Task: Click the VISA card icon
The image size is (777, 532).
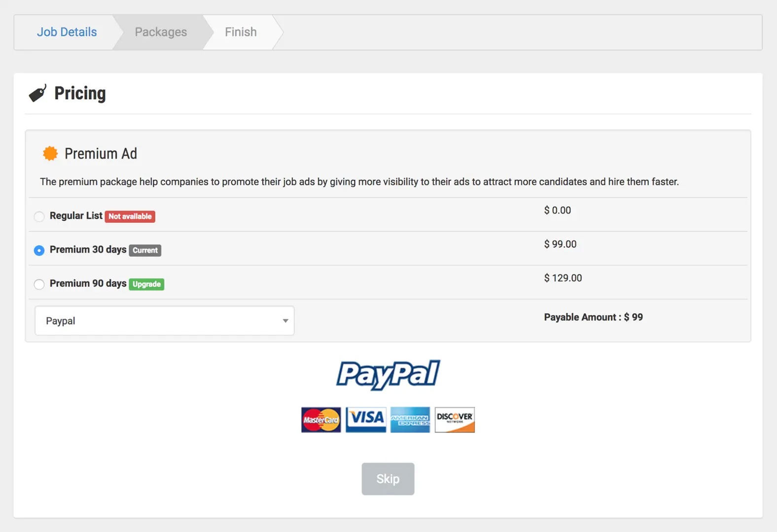Action: coord(366,420)
